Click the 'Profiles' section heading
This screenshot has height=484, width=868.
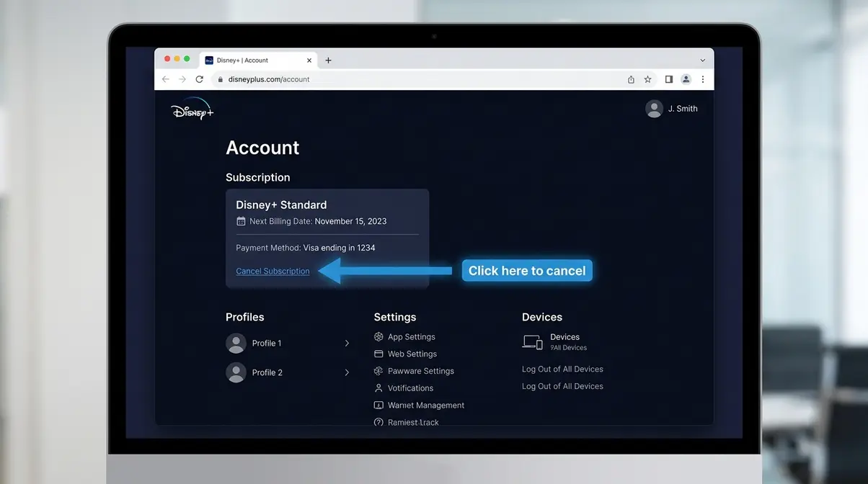(245, 317)
